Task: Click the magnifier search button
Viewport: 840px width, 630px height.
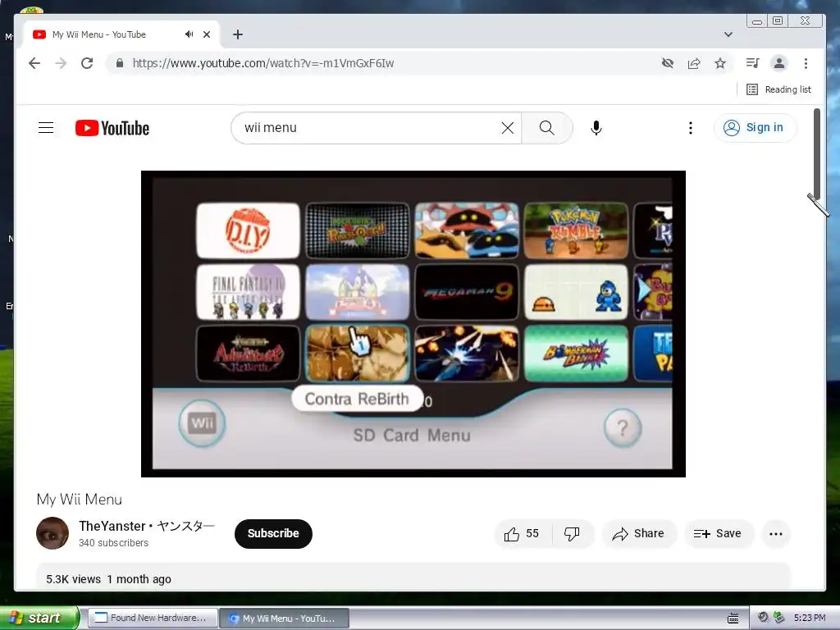Action: 546,127
